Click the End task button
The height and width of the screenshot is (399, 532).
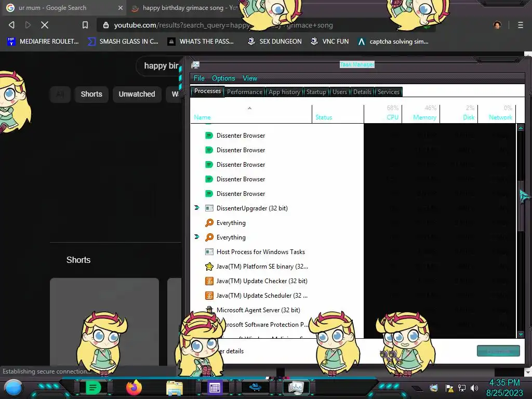[x=498, y=351]
